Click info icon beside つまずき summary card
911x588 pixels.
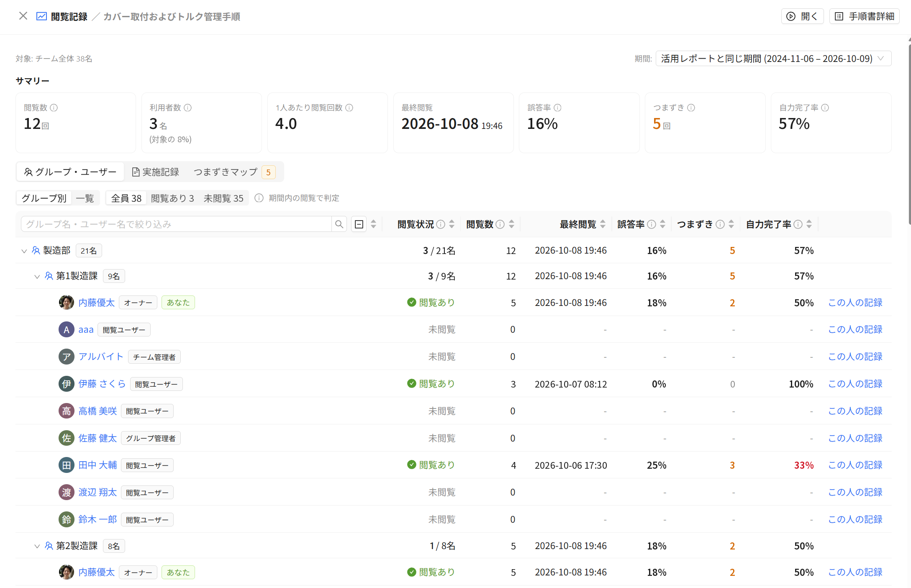691,108
